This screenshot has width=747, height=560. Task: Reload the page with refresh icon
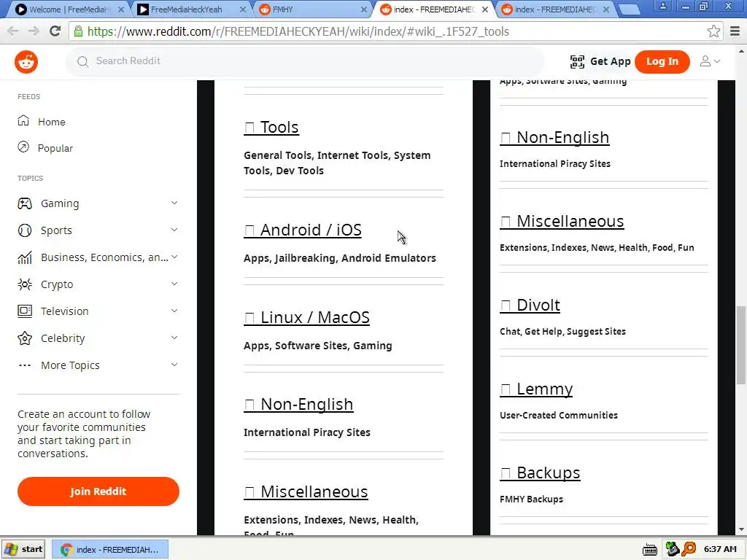55,31
